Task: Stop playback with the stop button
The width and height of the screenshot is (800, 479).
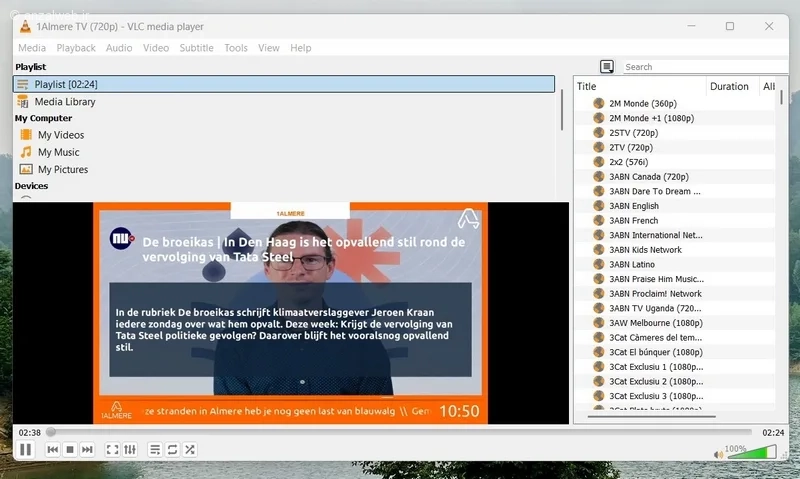Action: [x=70, y=449]
